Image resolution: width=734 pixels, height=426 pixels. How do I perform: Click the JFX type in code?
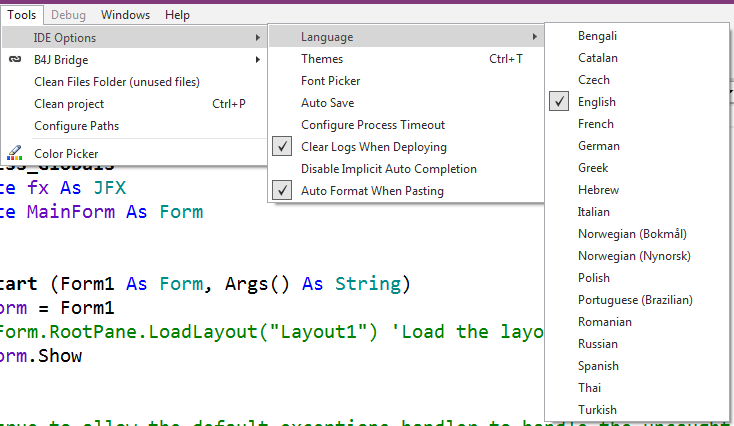(110, 188)
